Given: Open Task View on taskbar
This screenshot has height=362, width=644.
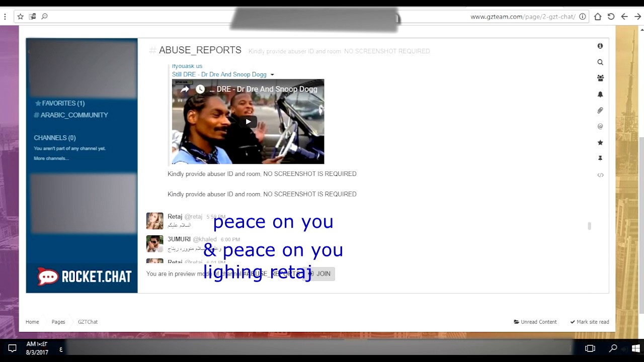Looking at the screenshot, I should [590, 348].
